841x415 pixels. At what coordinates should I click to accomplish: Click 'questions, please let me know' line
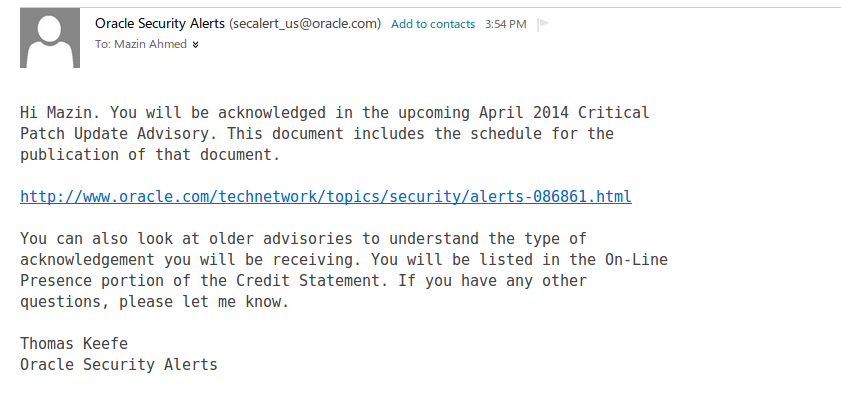[x=154, y=301]
